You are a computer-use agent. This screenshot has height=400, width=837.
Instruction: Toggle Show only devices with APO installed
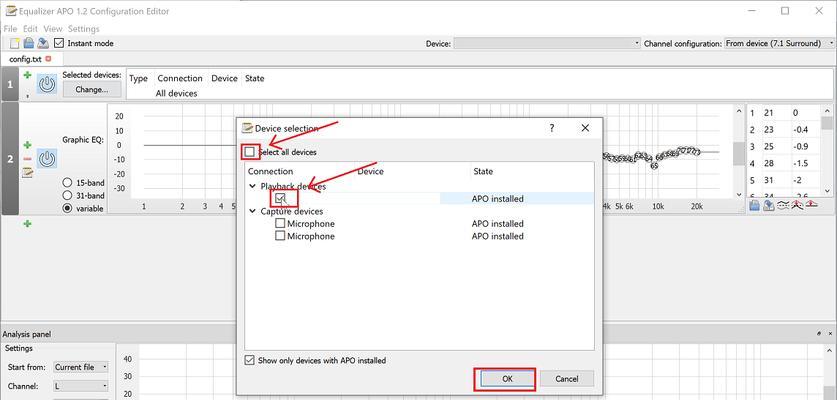pos(249,360)
